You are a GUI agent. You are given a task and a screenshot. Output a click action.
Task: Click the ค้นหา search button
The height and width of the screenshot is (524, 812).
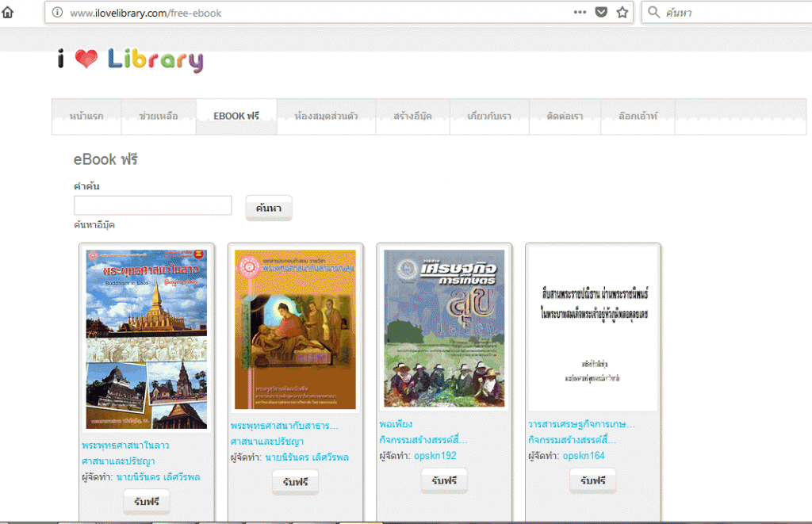pos(269,208)
